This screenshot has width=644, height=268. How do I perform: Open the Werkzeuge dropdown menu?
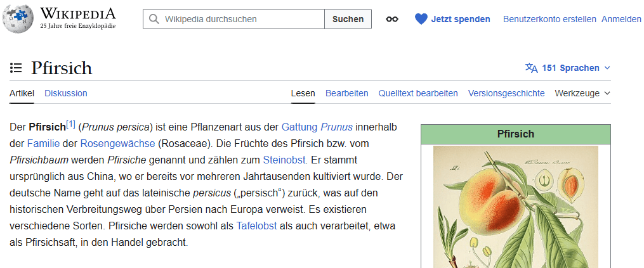click(x=582, y=93)
